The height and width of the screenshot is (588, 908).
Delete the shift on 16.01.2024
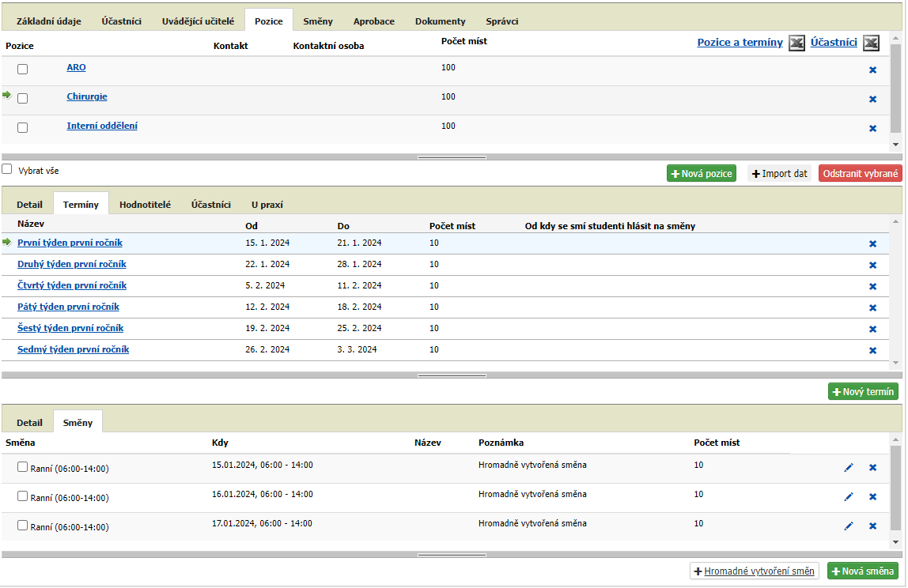tap(872, 496)
